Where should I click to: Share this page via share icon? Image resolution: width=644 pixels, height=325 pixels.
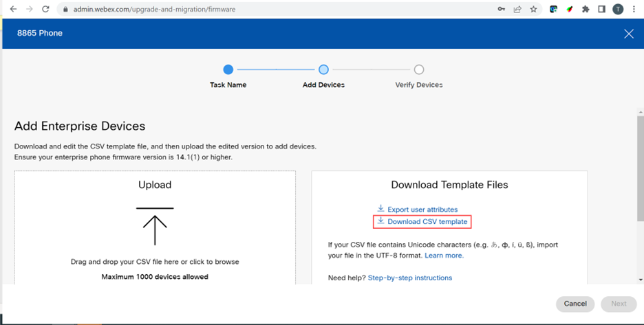pos(517,9)
